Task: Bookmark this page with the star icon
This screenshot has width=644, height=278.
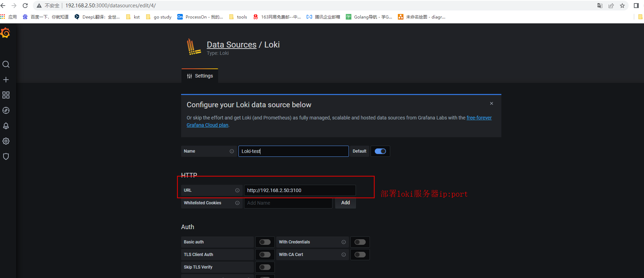Action: [x=622, y=6]
